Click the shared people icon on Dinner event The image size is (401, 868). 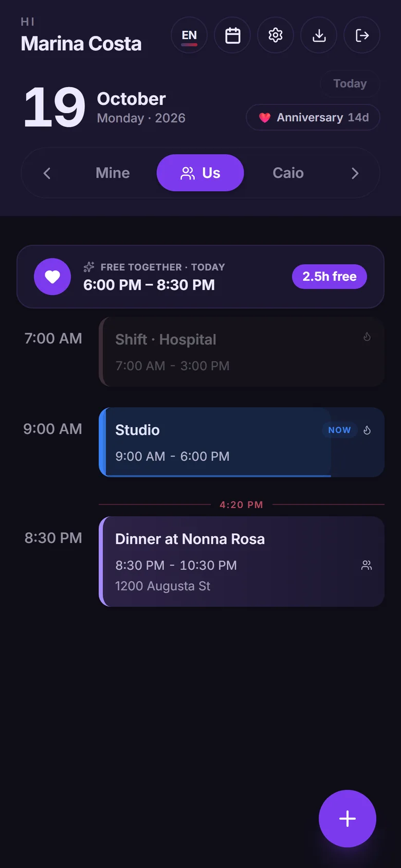click(x=367, y=565)
